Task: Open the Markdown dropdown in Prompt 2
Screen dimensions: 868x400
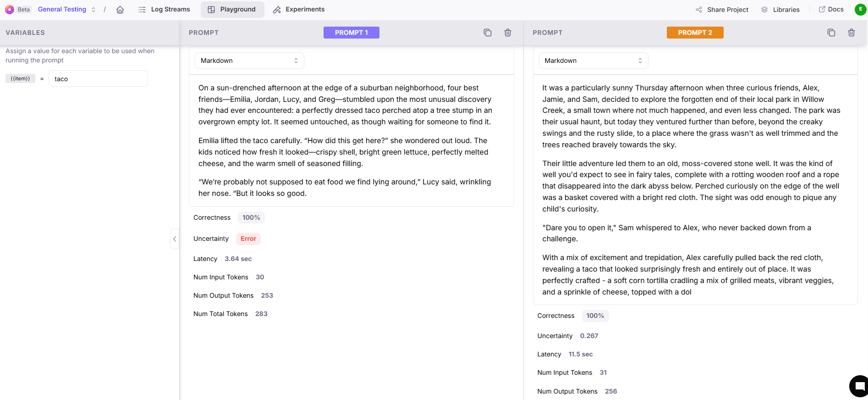Action: point(593,61)
